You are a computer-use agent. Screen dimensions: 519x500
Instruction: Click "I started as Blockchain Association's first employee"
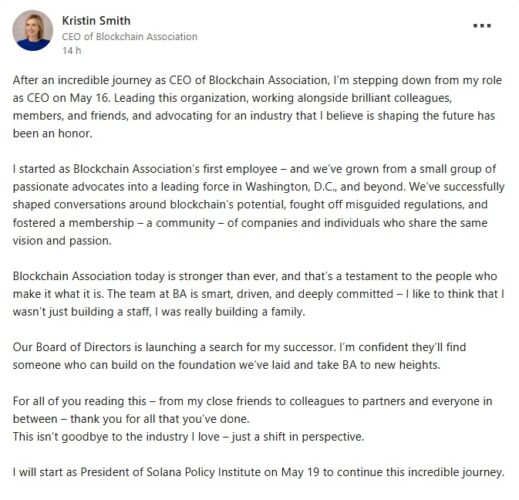pyautogui.click(x=145, y=169)
